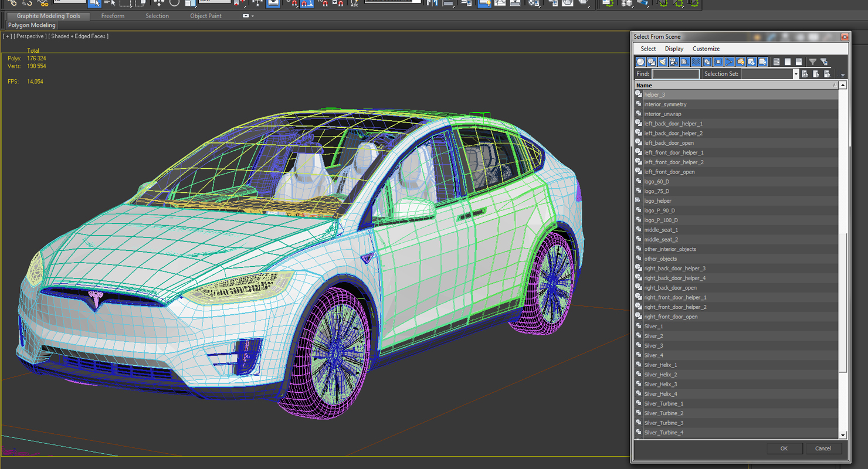Viewport: 868px width, 469px height.
Task: Toggle Display Helpers filter icon
Action: tap(685, 62)
